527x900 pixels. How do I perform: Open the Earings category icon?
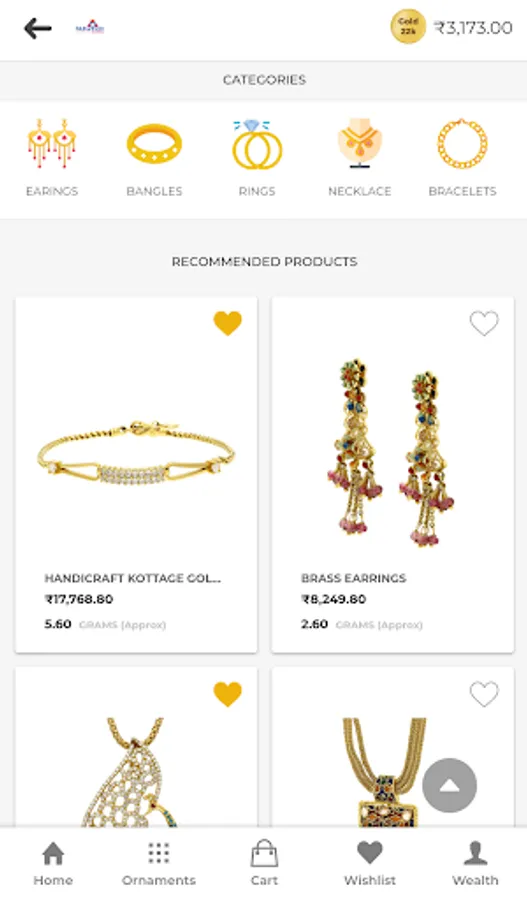(x=52, y=143)
